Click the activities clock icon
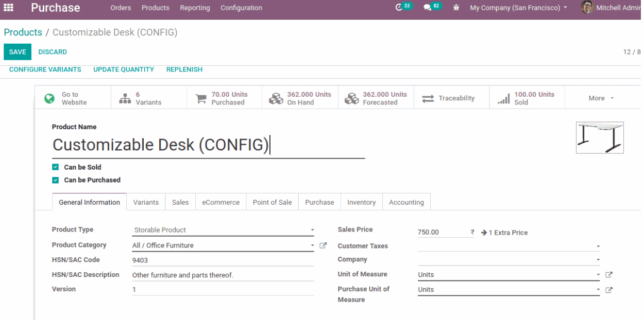Screen dimensions: 644x320 (x=399, y=8)
